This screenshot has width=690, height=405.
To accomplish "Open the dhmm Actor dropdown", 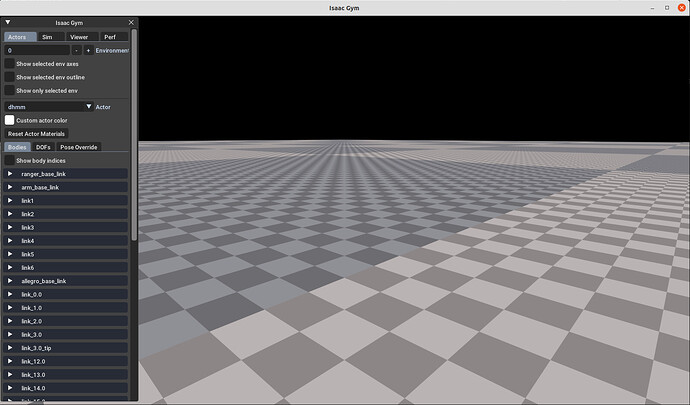I will pyautogui.click(x=49, y=107).
